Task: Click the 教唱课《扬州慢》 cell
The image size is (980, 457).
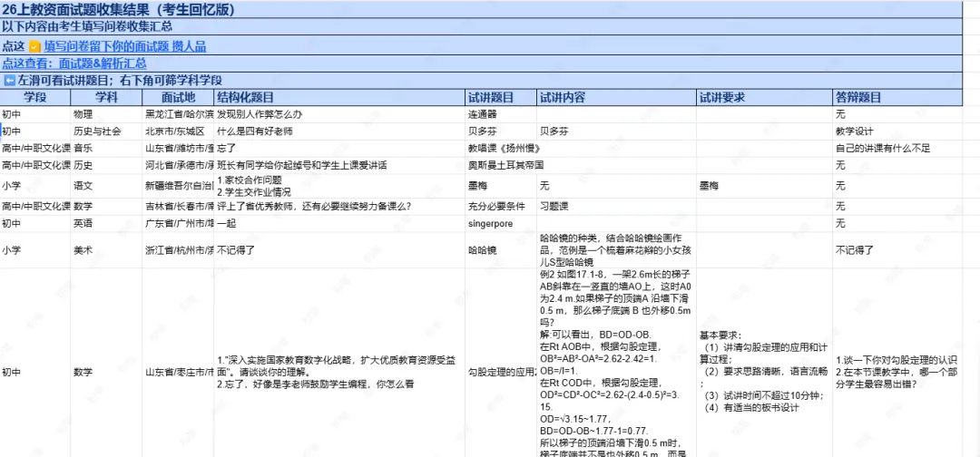Action: [501, 149]
